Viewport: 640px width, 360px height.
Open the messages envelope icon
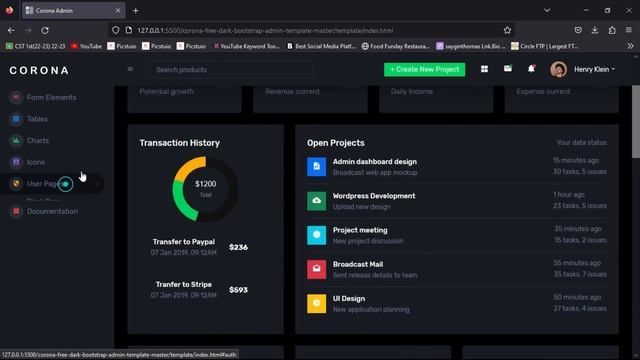tap(508, 69)
